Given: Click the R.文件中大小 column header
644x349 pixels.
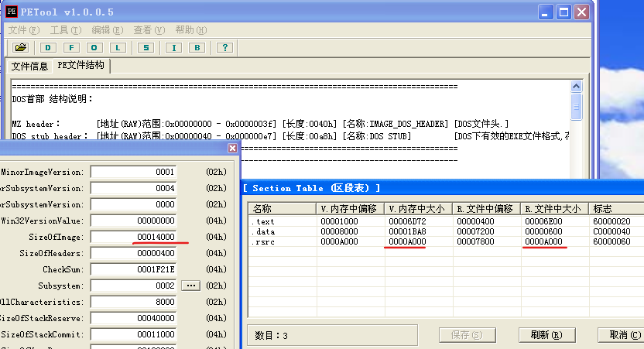Looking at the screenshot, I should 555,209.
